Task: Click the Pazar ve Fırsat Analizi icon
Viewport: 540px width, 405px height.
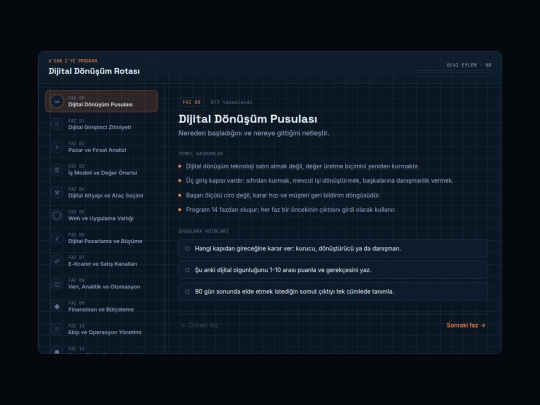Action: tap(57, 147)
